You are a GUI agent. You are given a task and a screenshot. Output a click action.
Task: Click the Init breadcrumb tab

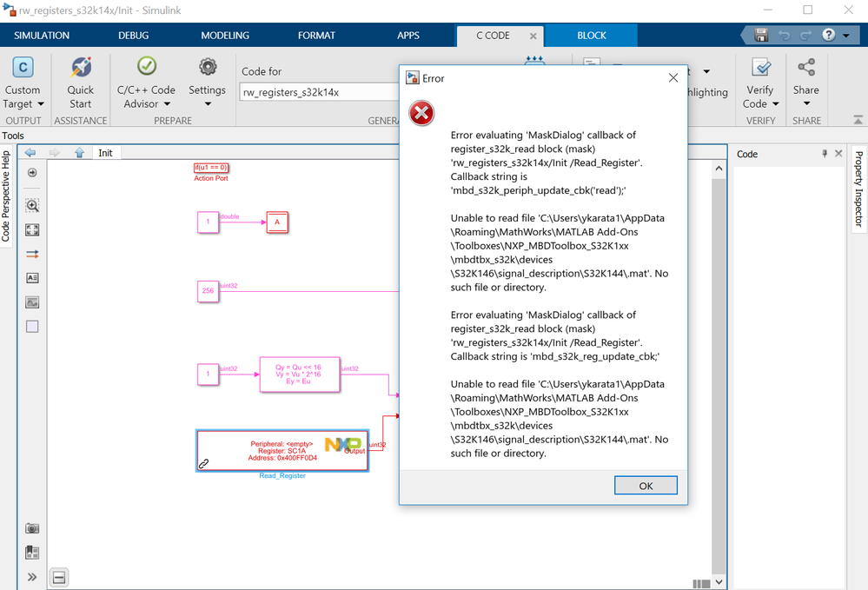click(105, 153)
